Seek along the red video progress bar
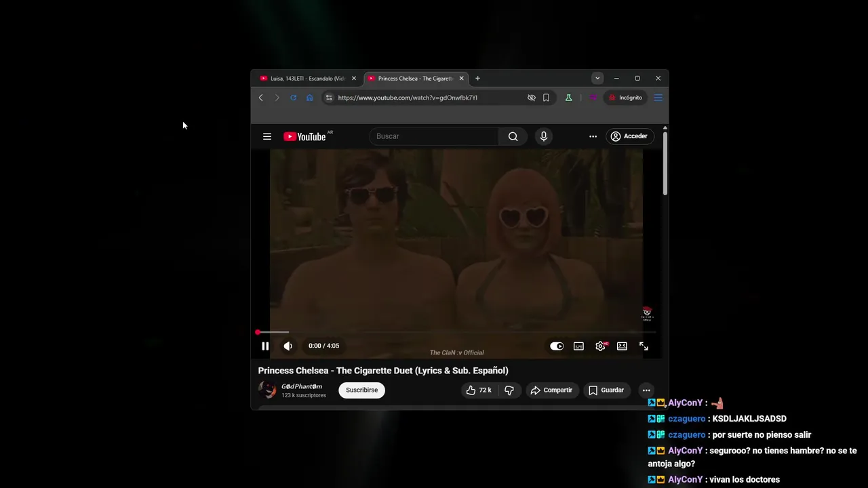This screenshot has height=488, width=868. 456,332
